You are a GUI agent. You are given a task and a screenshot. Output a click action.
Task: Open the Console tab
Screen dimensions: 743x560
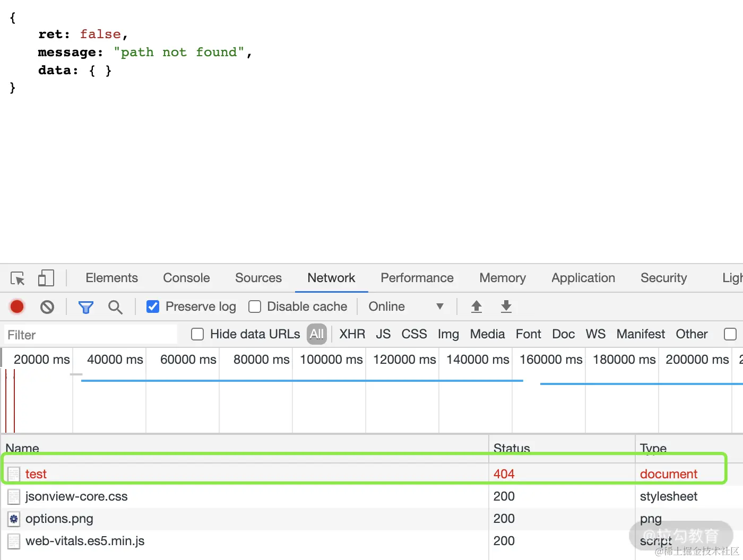point(186,278)
